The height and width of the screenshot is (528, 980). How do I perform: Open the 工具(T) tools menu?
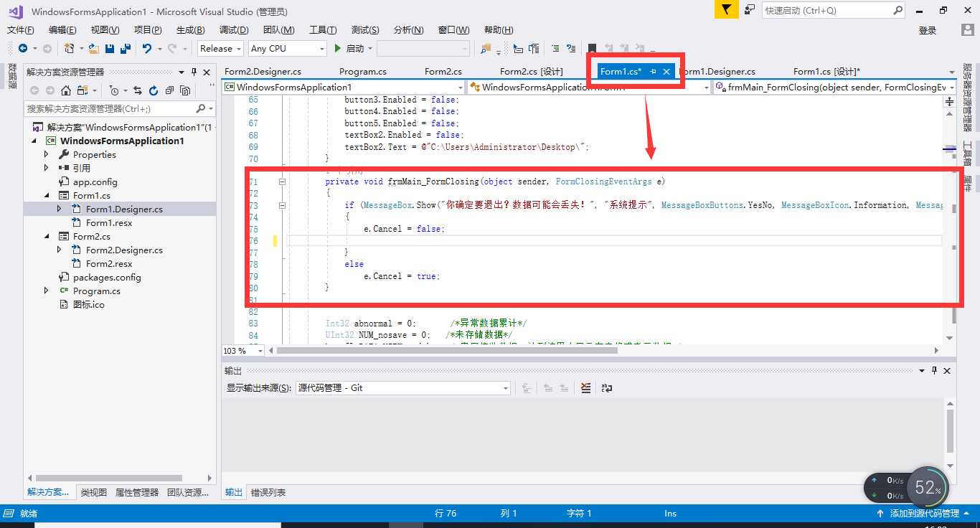tap(323, 29)
